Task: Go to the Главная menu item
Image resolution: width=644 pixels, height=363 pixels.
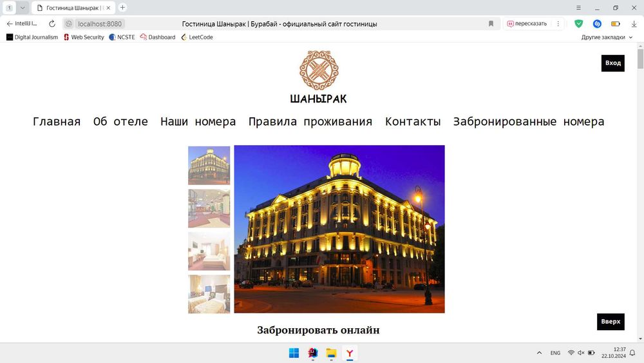Action: 57,122
